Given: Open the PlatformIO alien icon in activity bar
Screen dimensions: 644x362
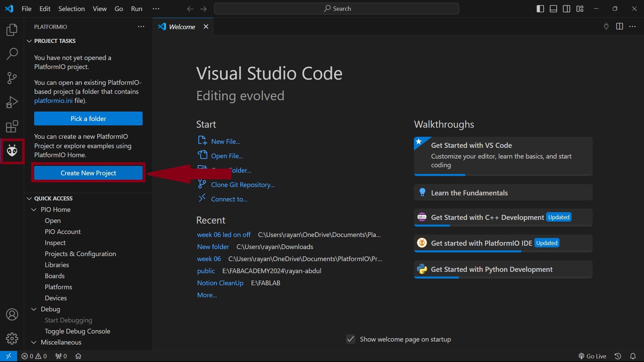Looking at the screenshot, I should tap(12, 151).
